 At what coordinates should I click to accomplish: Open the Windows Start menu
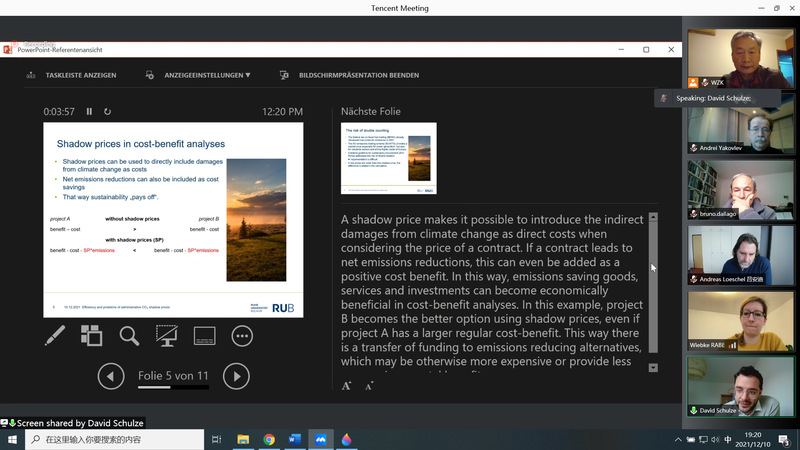[x=12, y=439]
